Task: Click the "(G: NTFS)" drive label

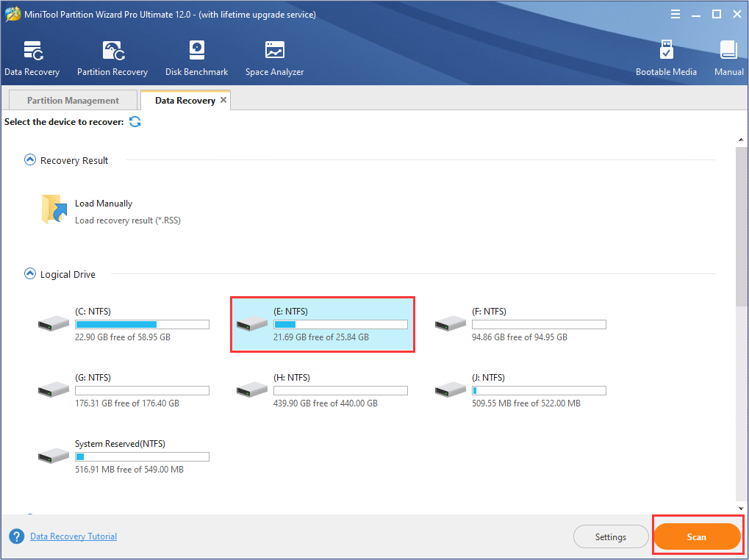Action: (x=93, y=378)
